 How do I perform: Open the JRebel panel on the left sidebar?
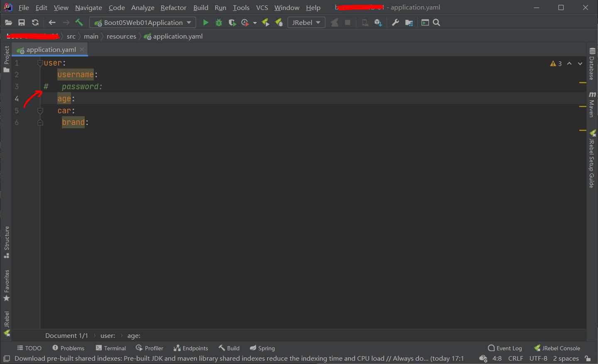coord(6,324)
